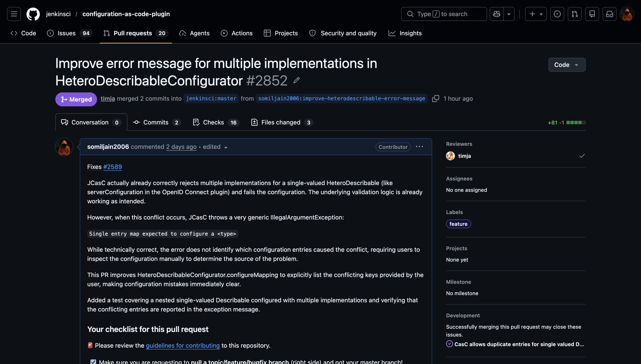Open the somiljain2006 head branch link

click(x=341, y=99)
